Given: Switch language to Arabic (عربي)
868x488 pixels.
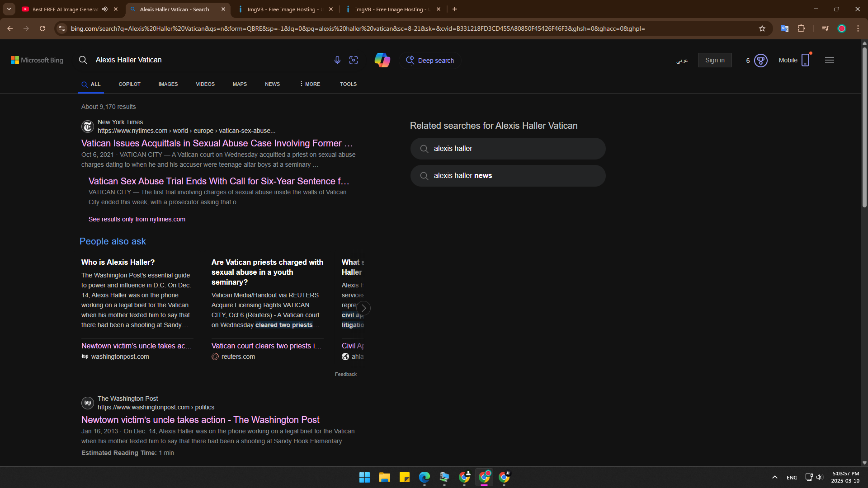Looking at the screenshot, I should coord(682,60).
